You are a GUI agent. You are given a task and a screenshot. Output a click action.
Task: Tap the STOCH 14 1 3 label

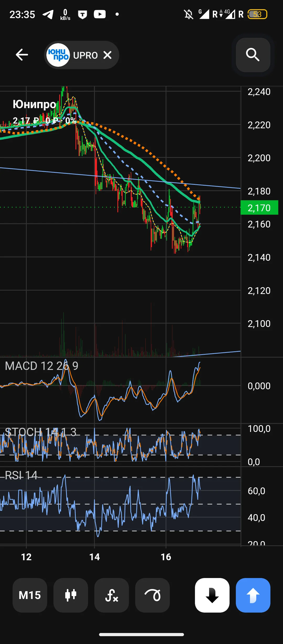tap(41, 432)
